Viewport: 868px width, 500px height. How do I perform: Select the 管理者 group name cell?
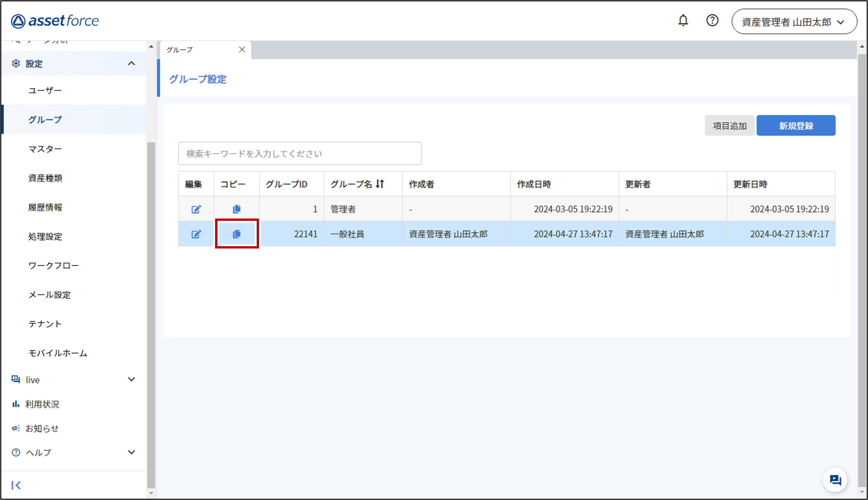(363, 209)
